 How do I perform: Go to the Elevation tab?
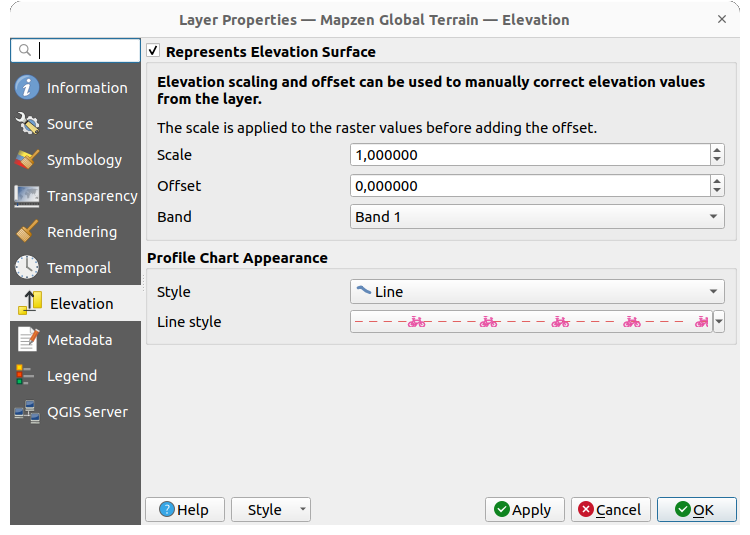80,304
